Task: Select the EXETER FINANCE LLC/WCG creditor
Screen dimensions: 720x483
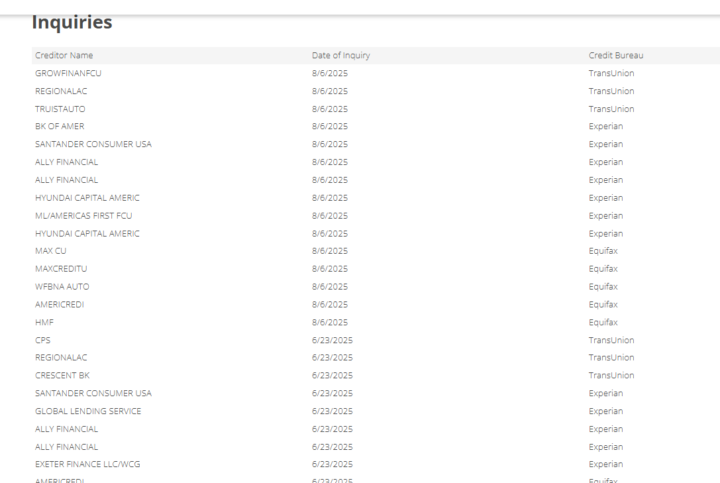Action: coord(88,464)
